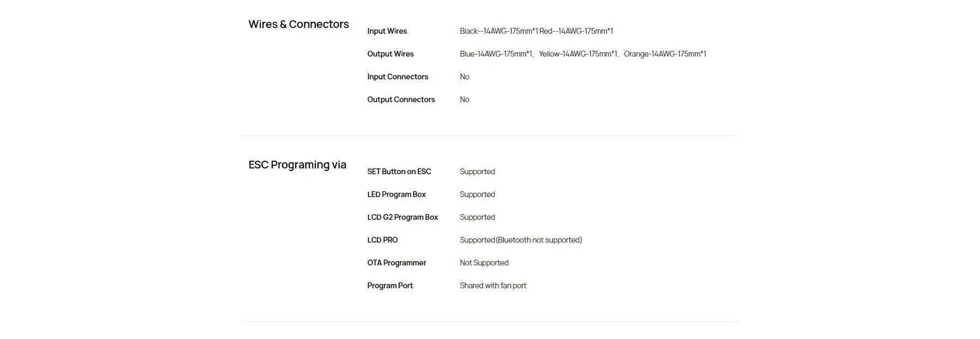Click the No value beside Output Connectors
This screenshot has height=339, width=980.
464,100
